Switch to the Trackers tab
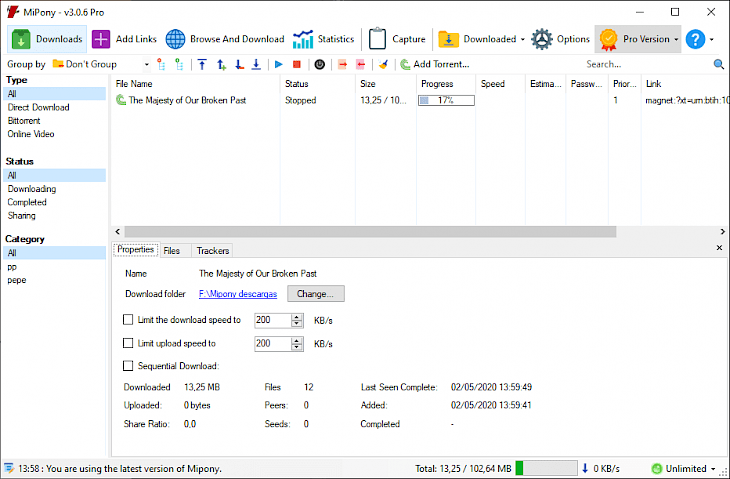This screenshot has width=730, height=479. (x=213, y=250)
